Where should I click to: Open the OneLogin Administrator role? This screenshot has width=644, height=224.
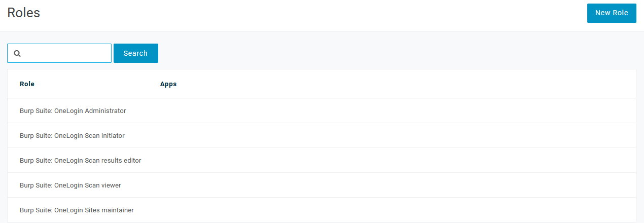[73, 110]
